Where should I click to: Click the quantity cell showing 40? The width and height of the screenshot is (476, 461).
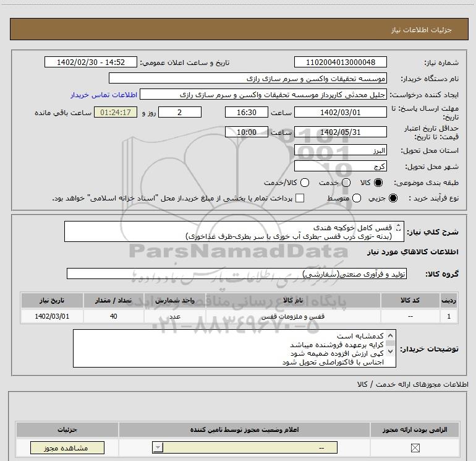click(x=114, y=316)
